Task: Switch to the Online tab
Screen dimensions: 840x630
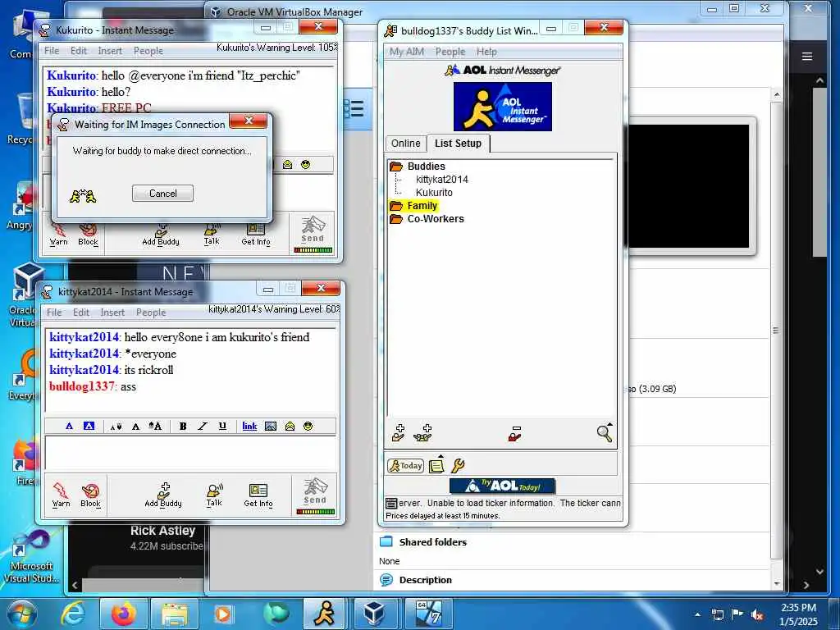Action: (x=405, y=143)
